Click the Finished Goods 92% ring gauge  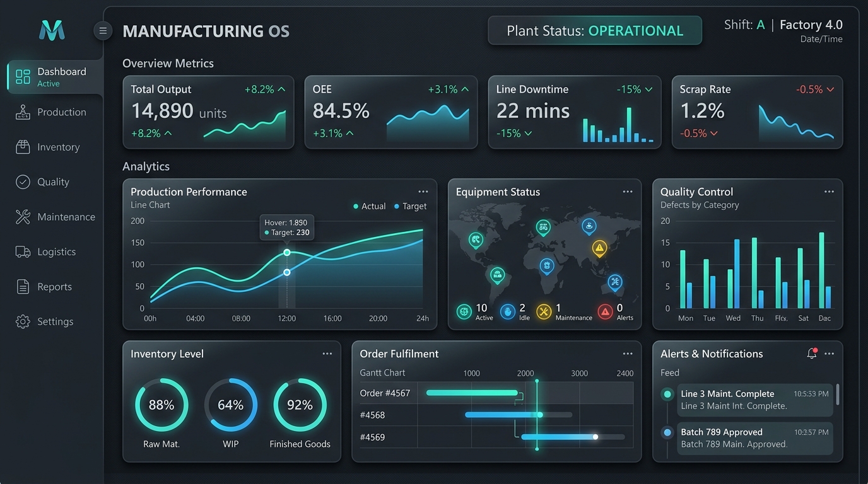pyautogui.click(x=300, y=405)
